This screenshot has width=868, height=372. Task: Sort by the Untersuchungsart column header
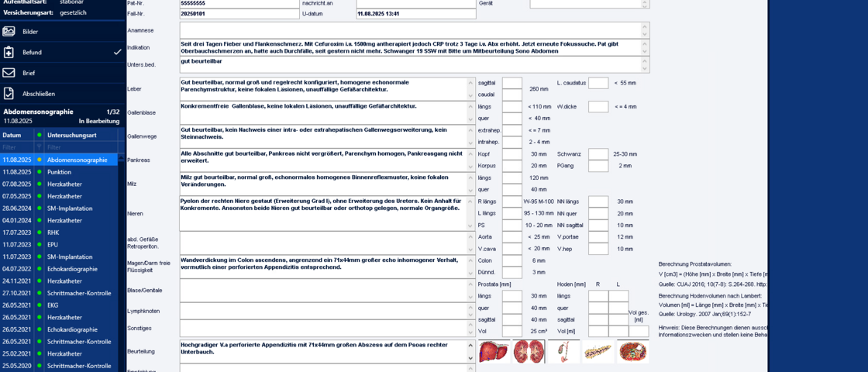click(x=81, y=135)
